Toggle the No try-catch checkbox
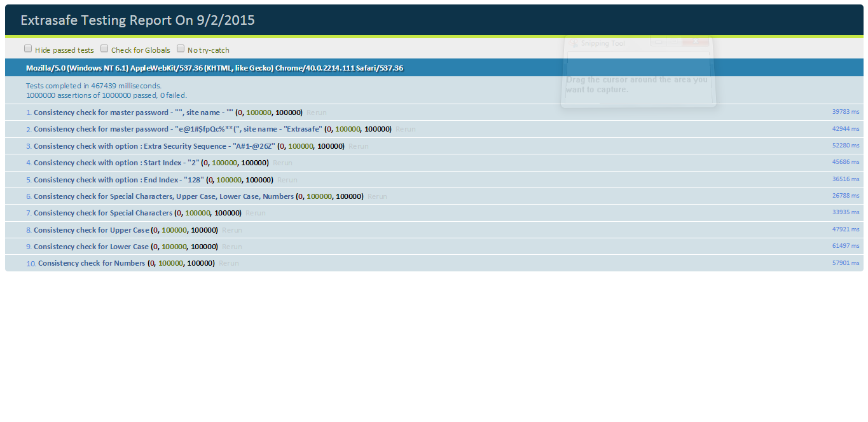The image size is (868, 422). [181, 48]
